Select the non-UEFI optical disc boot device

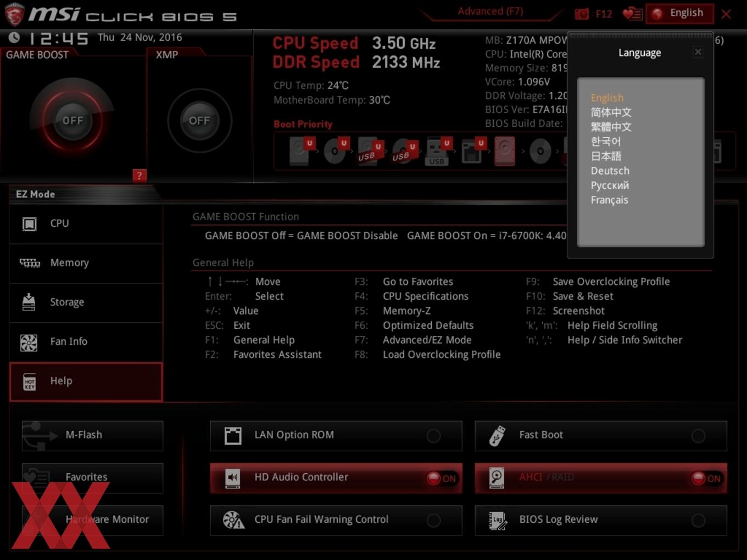tap(540, 151)
